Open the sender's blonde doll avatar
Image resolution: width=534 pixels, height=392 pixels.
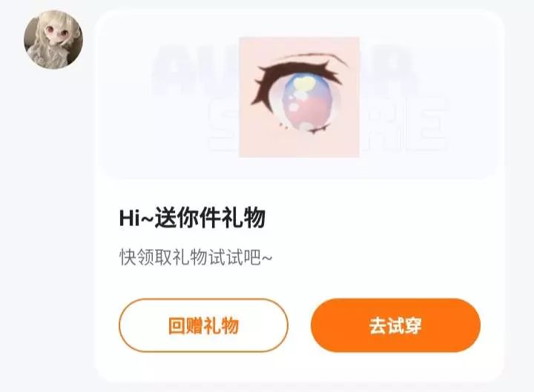pyautogui.click(x=53, y=39)
